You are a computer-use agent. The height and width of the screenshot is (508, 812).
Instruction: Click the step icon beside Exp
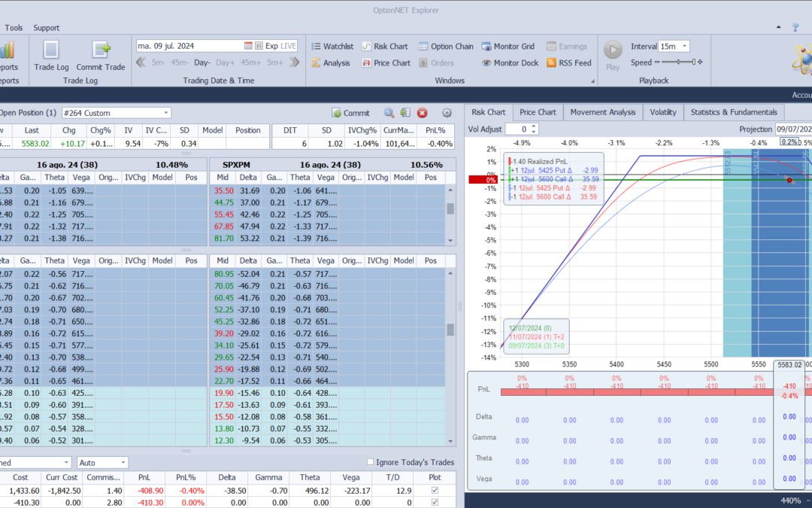[x=259, y=46]
